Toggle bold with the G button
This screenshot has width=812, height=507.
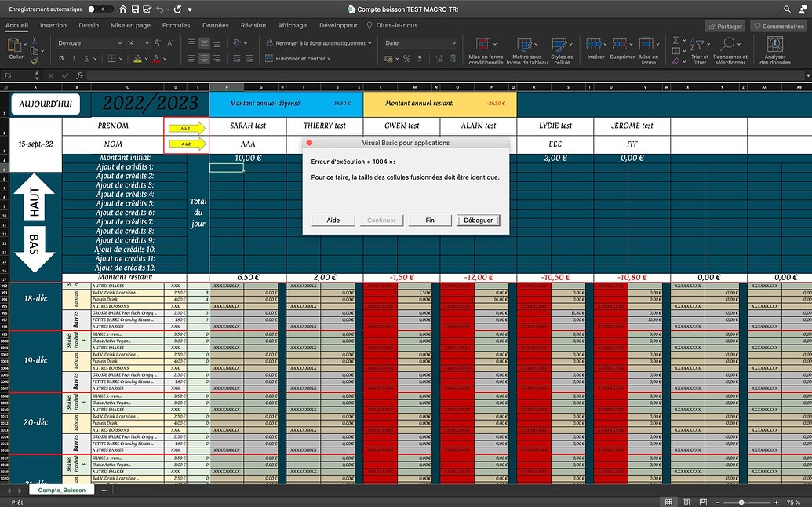tap(60, 58)
